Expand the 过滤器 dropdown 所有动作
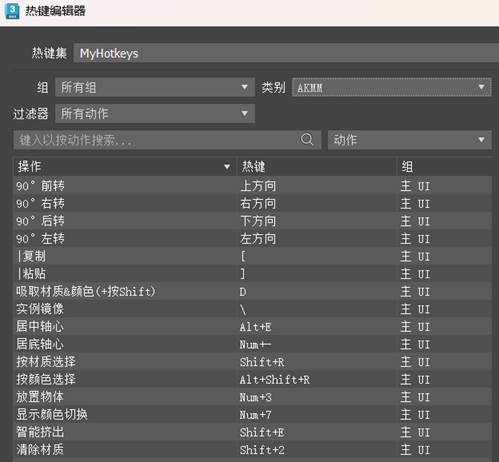 pos(155,113)
